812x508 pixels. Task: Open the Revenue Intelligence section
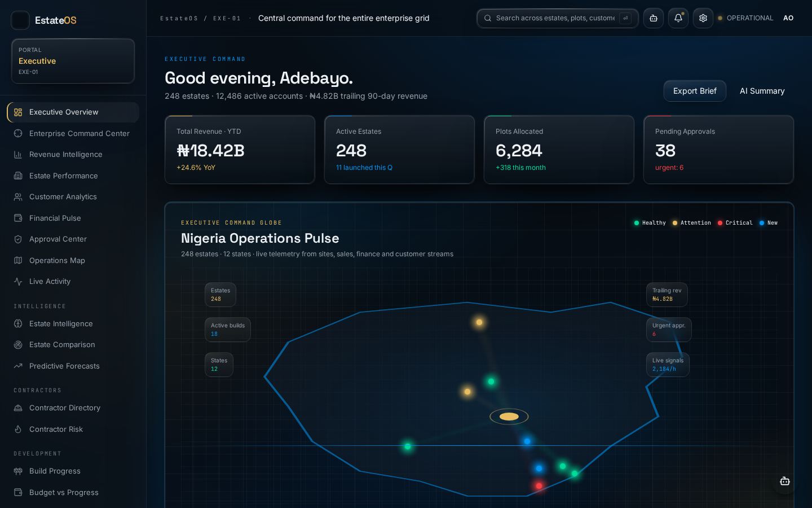(73, 155)
